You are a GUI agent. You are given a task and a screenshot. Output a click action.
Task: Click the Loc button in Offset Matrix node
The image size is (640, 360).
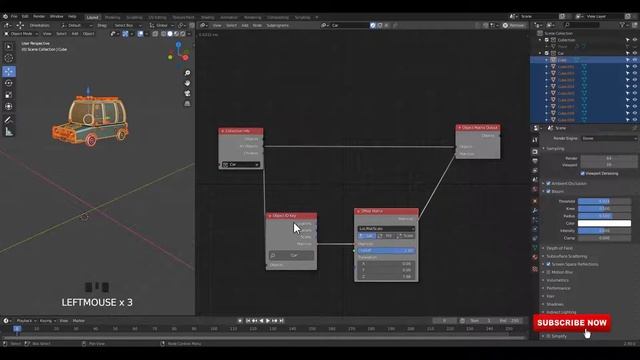click(x=367, y=236)
